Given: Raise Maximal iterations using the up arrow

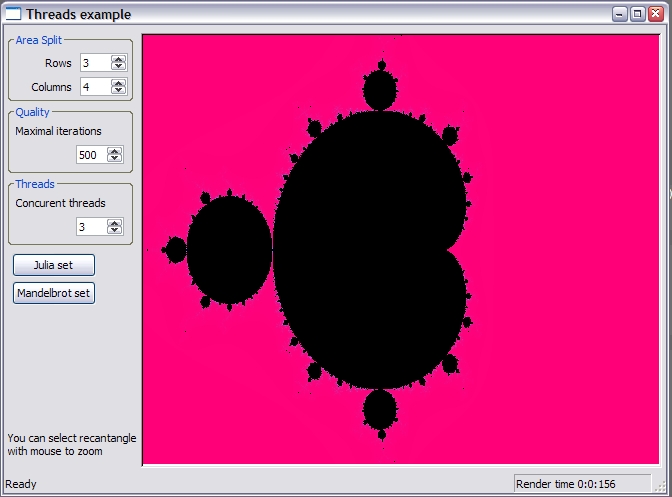Looking at the screenshot, I should pos(114,151).
